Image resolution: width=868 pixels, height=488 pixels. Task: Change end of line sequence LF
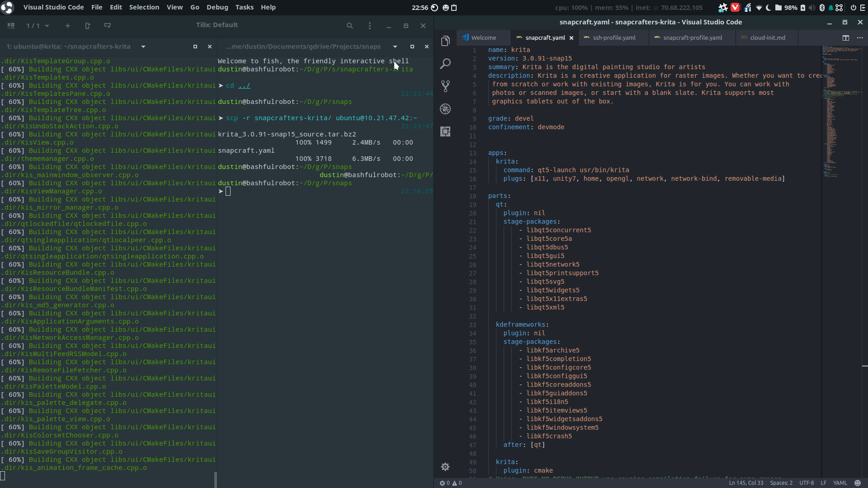pyautogui.click(x=824, y=483)
